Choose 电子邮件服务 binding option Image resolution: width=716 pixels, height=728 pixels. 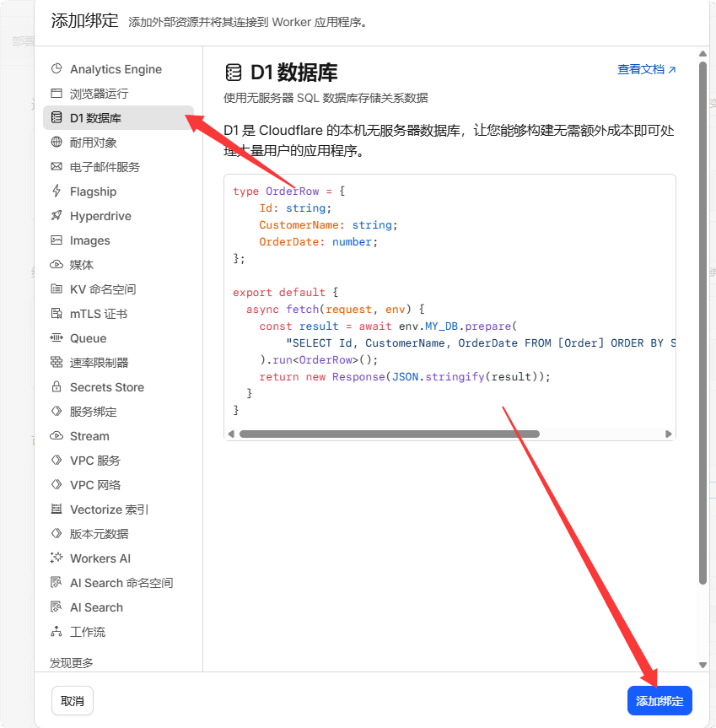point(118,167)
